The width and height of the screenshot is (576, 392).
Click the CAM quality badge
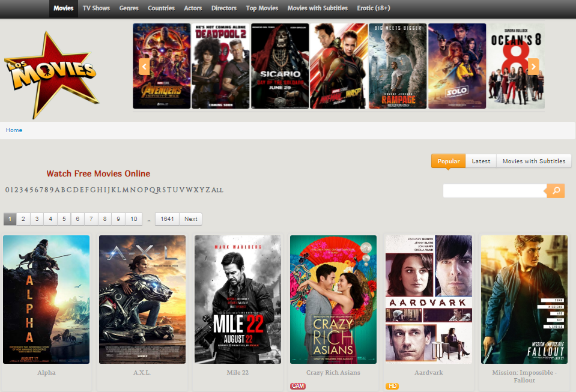298,386
